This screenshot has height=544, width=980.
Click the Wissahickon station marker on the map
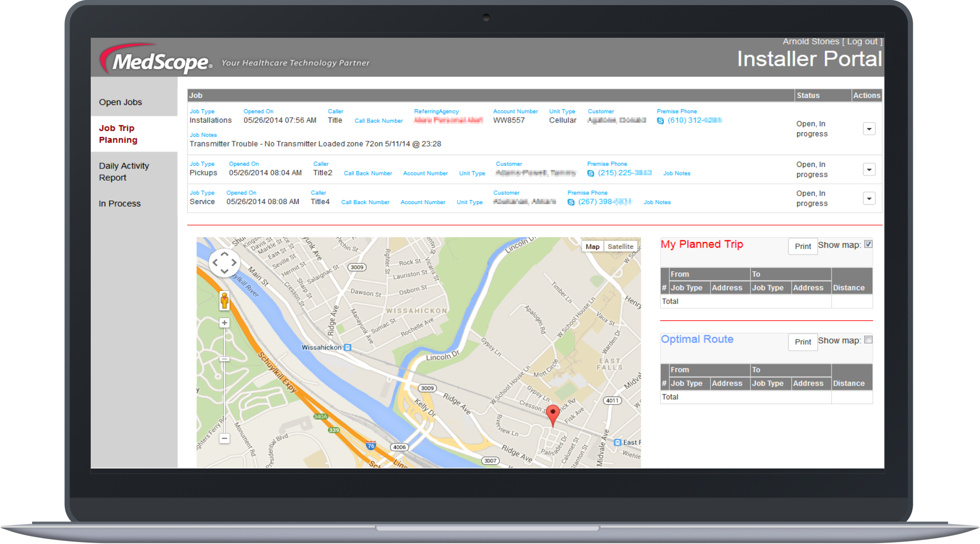348,348
